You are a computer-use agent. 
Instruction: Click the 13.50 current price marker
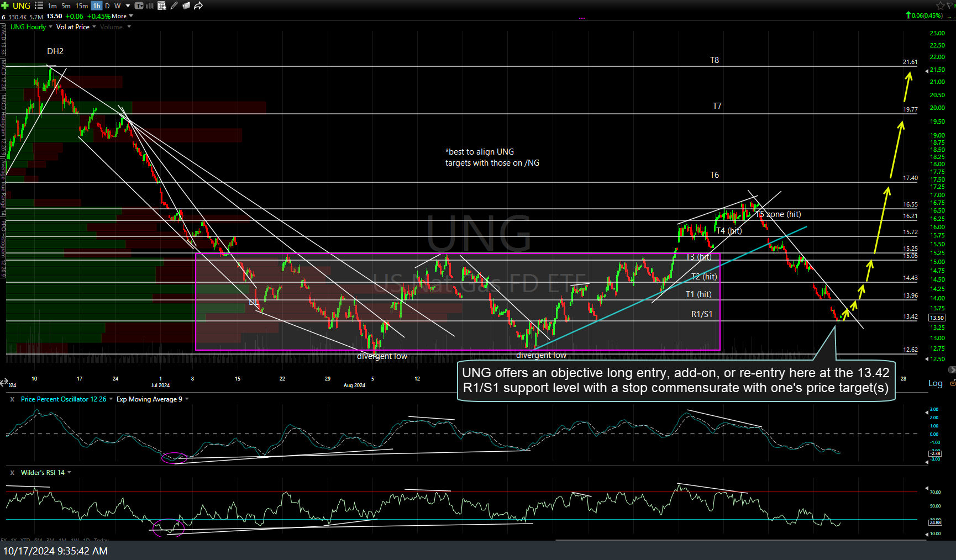pos(937,318)
